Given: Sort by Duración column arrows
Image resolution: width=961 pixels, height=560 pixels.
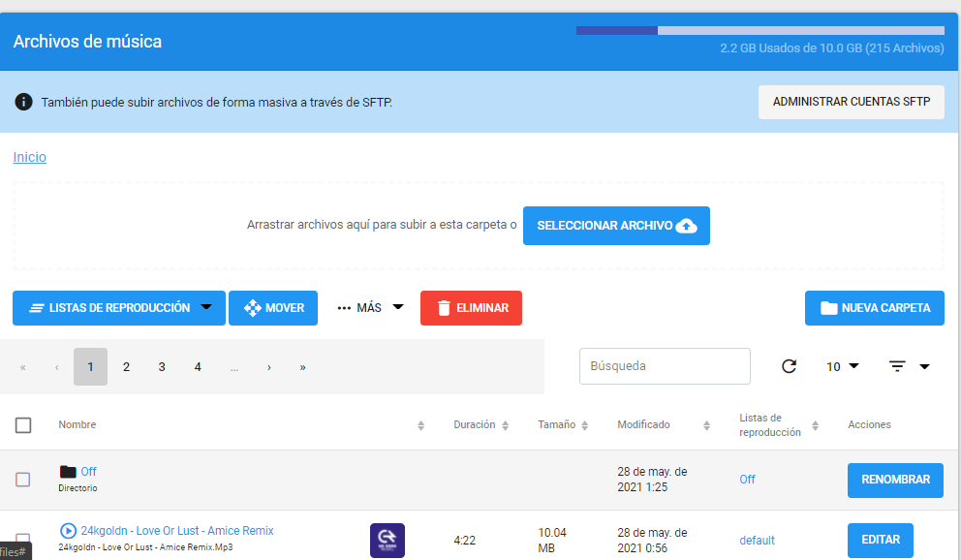Looking at the screenshot, I should pos(505,425).
